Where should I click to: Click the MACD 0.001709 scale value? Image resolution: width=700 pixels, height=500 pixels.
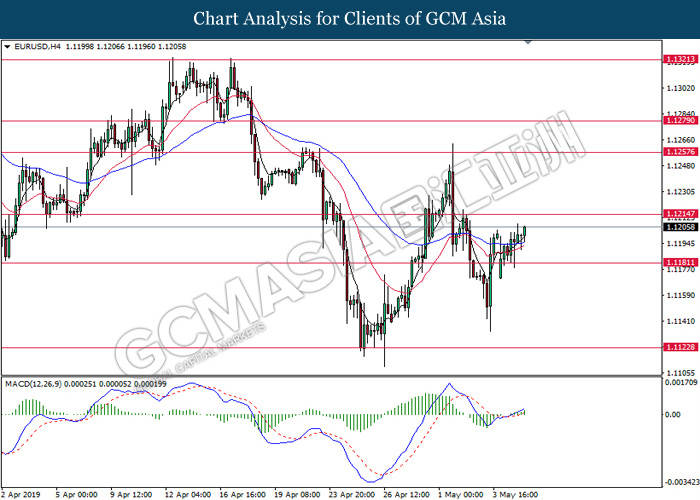680,381
